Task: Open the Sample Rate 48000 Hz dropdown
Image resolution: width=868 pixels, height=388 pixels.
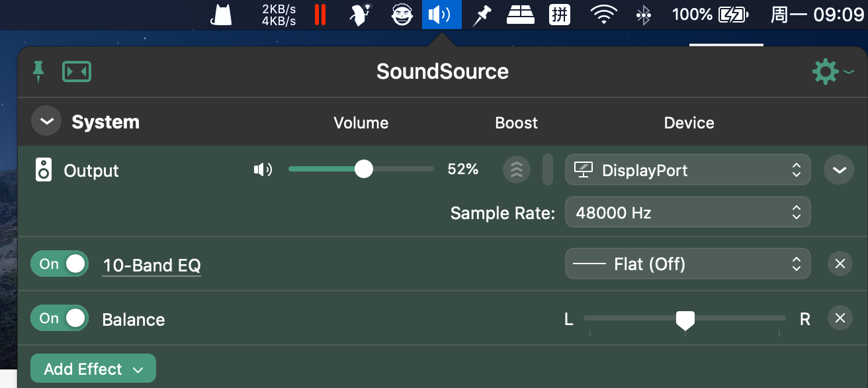Action: point(688,213)
